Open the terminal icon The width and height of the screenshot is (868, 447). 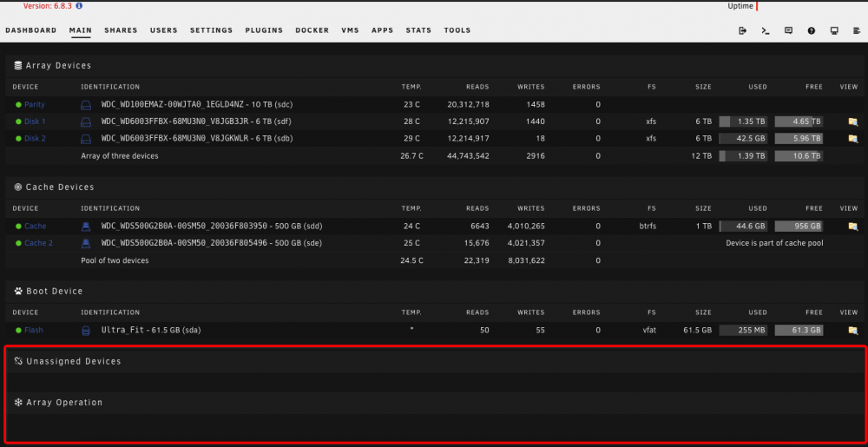point(766,31)
